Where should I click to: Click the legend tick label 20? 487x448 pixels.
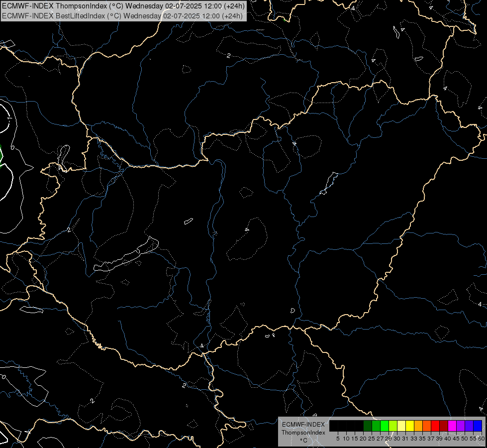click(363, 439)
